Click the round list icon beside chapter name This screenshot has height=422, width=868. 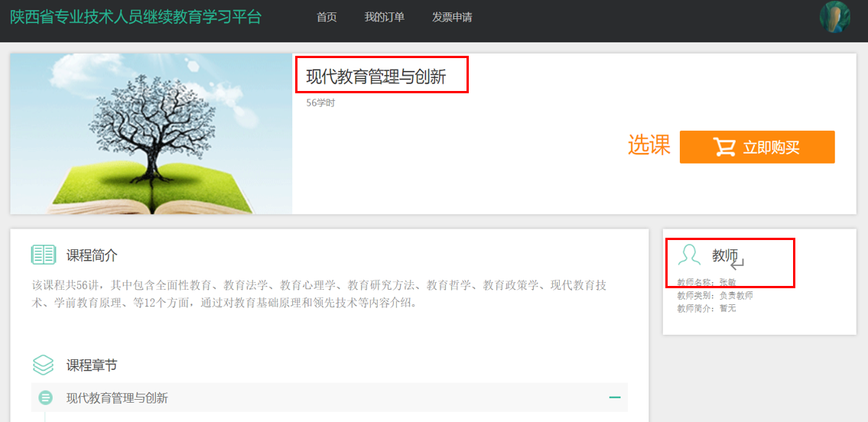pyautogui.click(x=46, y=398)
